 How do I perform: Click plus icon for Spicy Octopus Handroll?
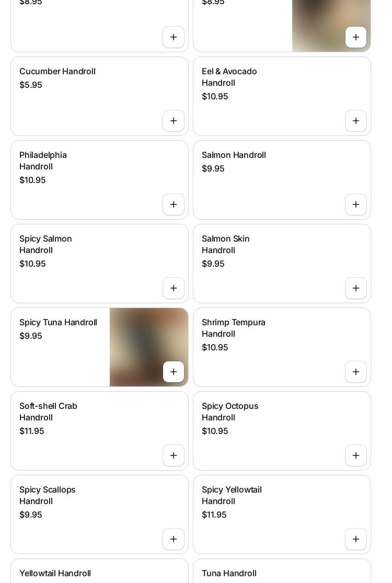point(356,455)
